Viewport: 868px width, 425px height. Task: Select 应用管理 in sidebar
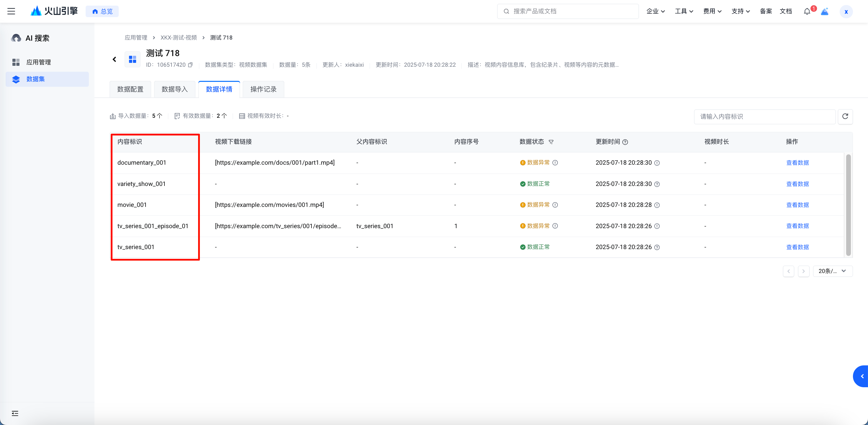coord(38,62)
